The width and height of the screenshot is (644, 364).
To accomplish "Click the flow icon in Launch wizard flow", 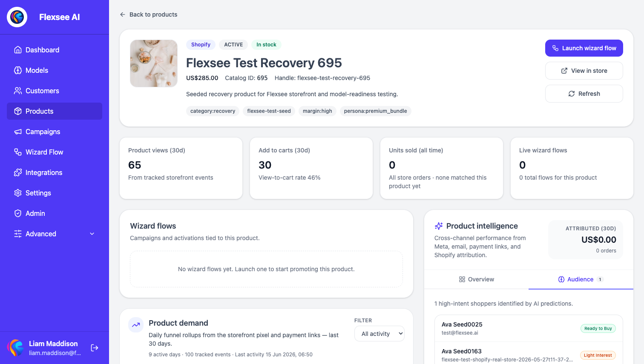I will (x=555, y=48).
